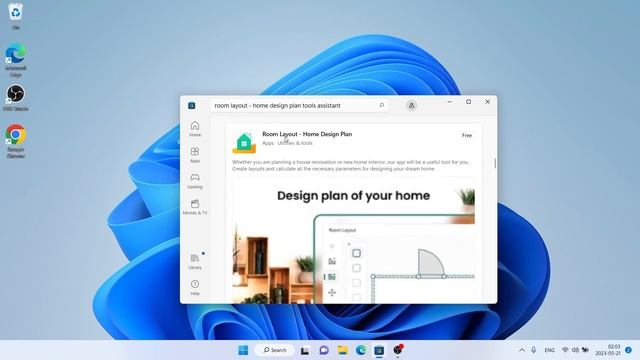The height and width of the screenshot is (360, 640).
Task: Switch to Microsoft Store on taskbar
Action: (x=379, y=350)
